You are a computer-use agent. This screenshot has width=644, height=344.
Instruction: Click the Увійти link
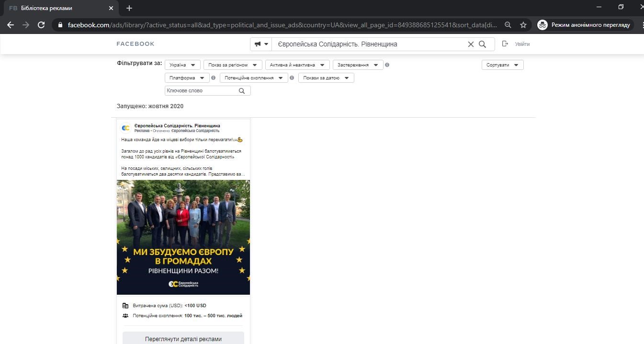click(x=522, y=44)
